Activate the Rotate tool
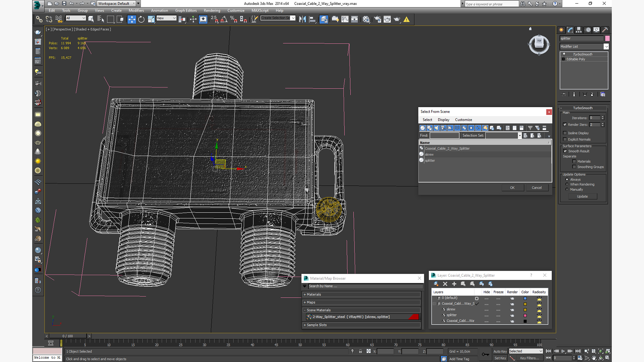Viewport: 644px width, 362px height. coord(141,19)
